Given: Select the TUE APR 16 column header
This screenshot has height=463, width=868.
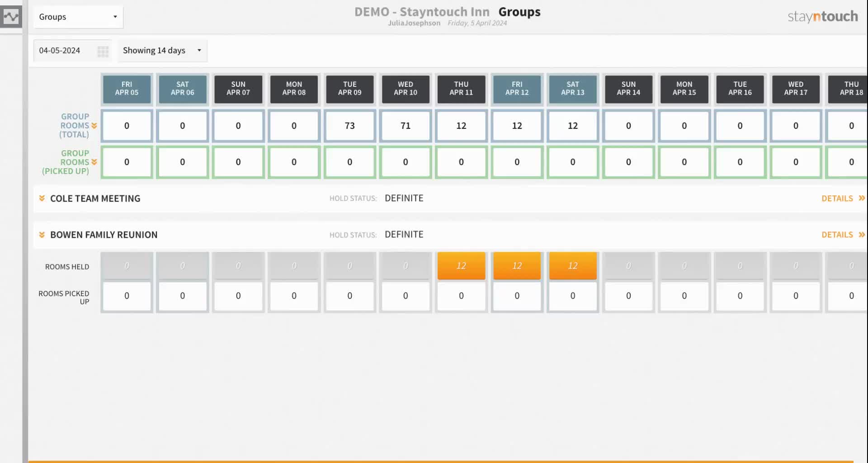Looking at the screenshot, I should point(740,89).
